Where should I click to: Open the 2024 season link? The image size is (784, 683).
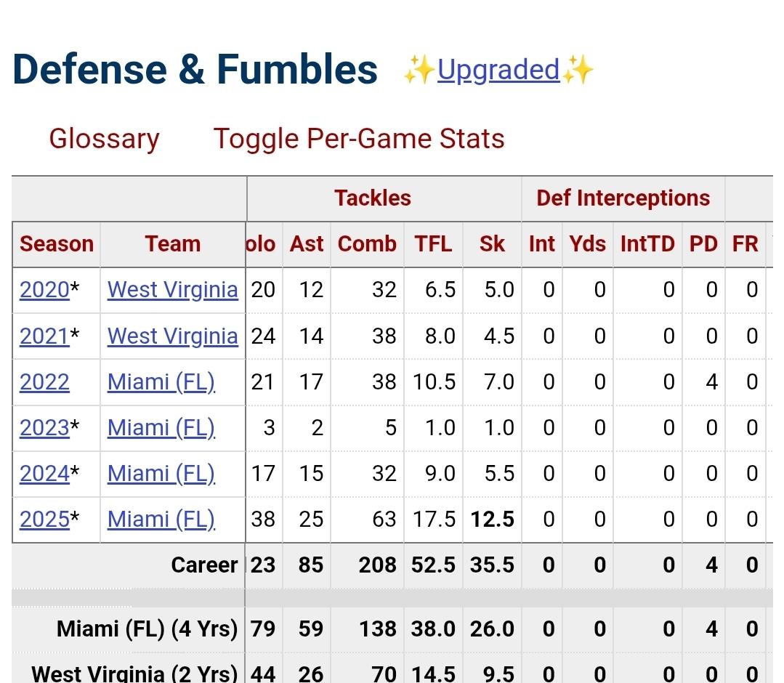(44, 473)
